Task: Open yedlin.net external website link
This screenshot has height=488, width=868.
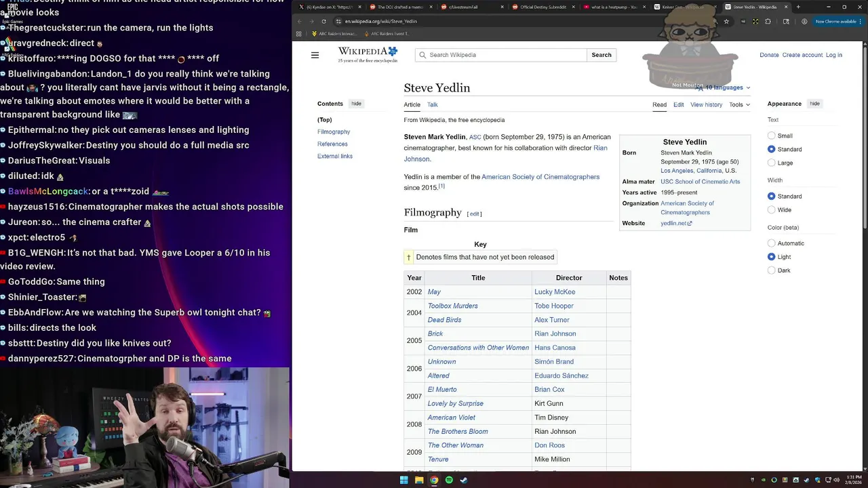Action: pyautogui.click(x=676, y=223)
